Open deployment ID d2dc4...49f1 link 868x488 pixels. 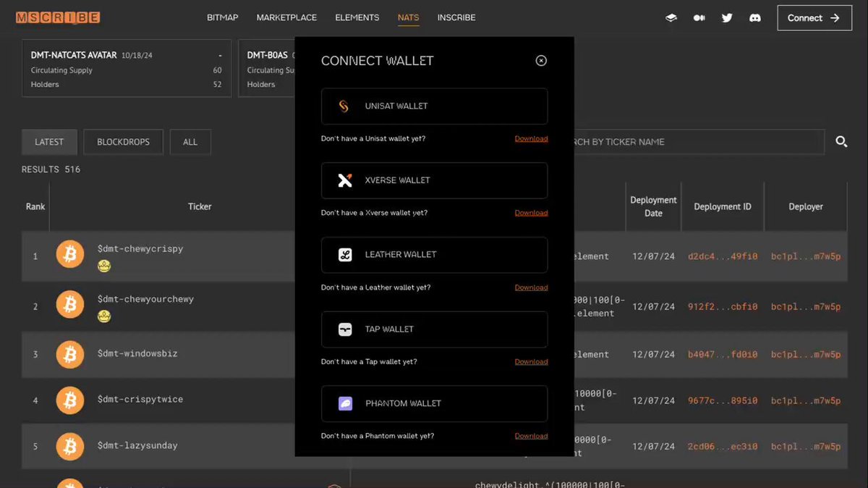coord(722,256)
